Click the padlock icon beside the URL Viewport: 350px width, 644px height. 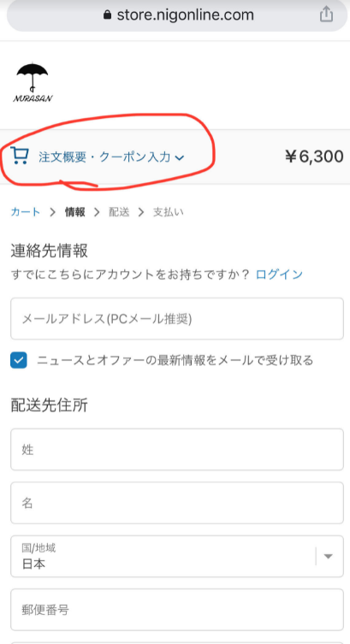coord(108,15)
